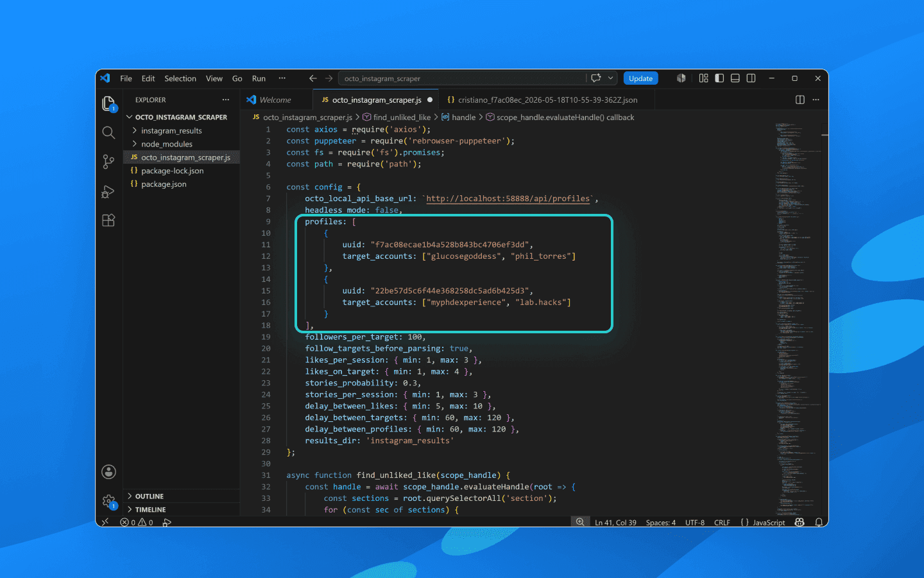
Task: Toggle the bottom panel
Action: click(735, 78)
